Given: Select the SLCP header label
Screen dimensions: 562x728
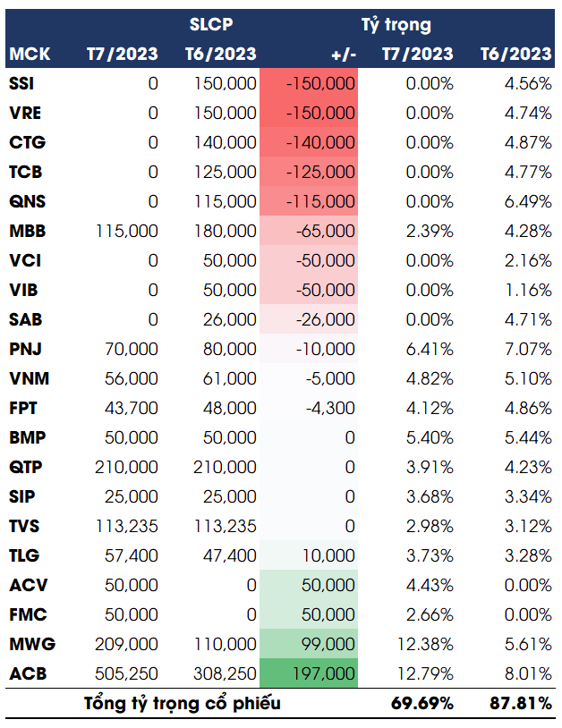Looking at the screenshot, I should coord(211,24).
